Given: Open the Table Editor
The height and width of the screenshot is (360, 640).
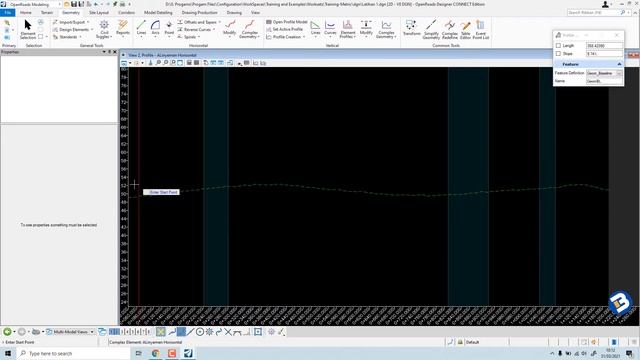Looking at the screenshot, I should tap(465, 29).
